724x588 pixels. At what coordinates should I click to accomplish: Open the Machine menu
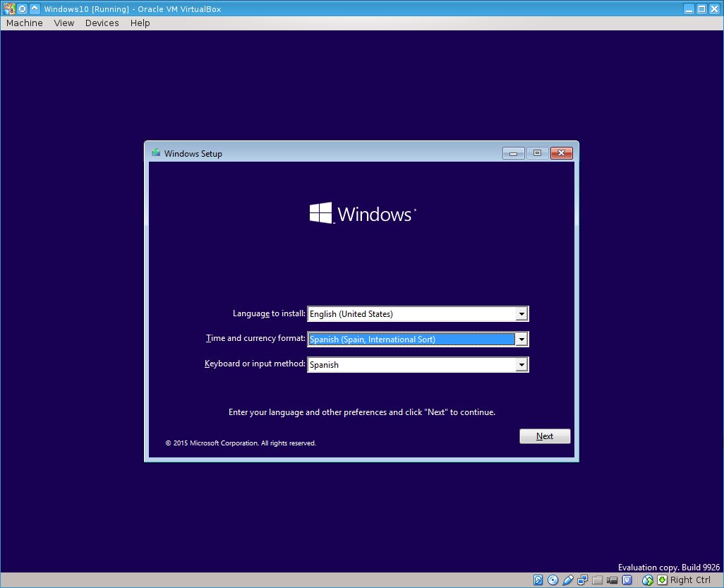[25, 23]
